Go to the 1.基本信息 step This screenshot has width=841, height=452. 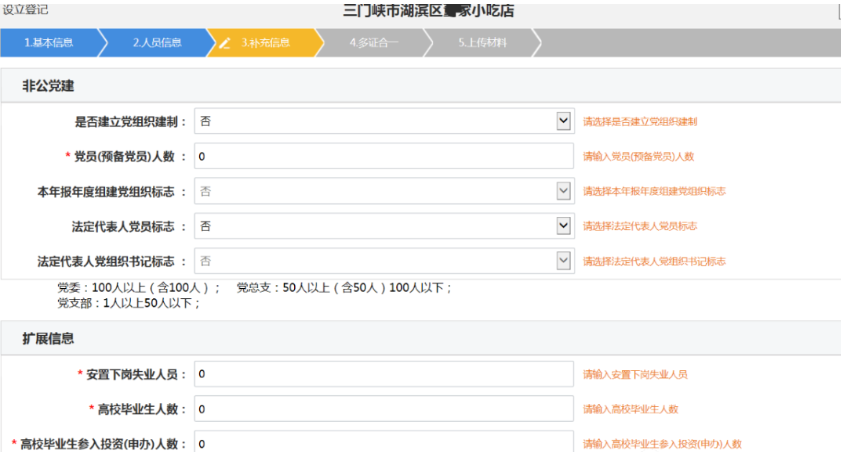(49, 43)
